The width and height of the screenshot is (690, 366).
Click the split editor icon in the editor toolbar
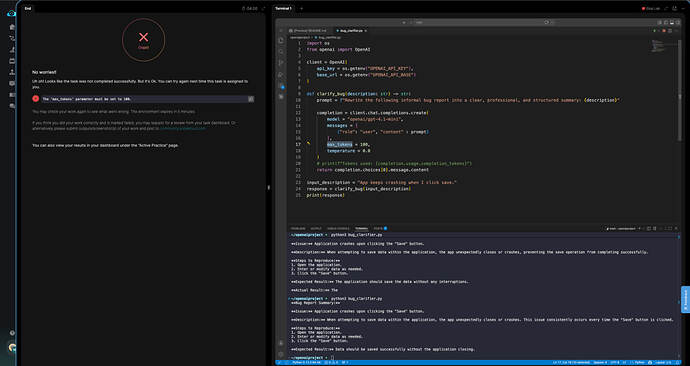(670, 31)
